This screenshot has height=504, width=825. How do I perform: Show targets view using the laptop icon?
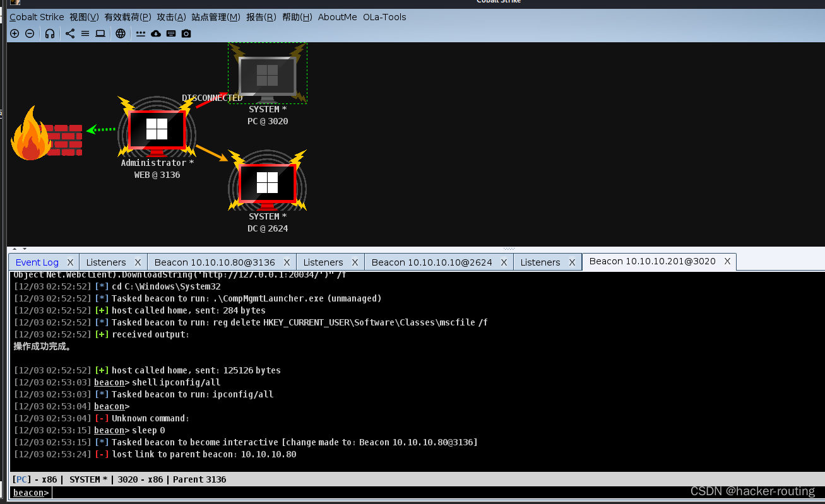tap(100, 33)
